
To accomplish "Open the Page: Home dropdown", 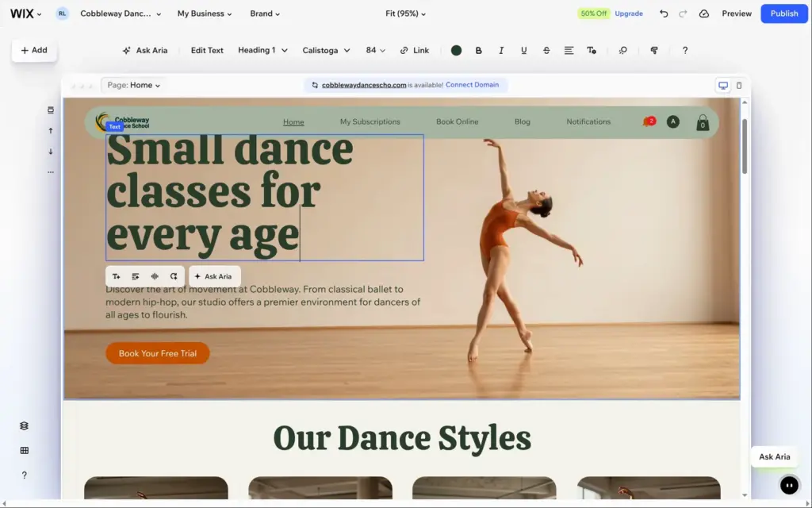I will click(x=133, y=85).
